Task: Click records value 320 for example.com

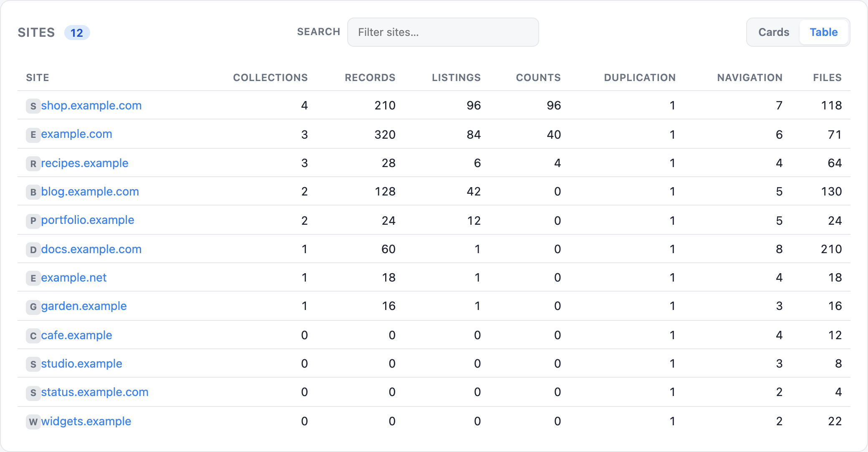Action: click(x=385, y=135)
